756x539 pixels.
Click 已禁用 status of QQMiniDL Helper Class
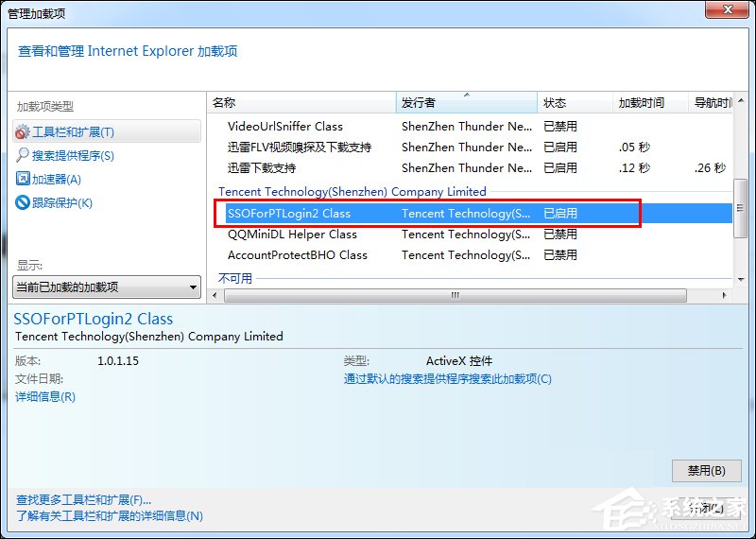[560, 235]
